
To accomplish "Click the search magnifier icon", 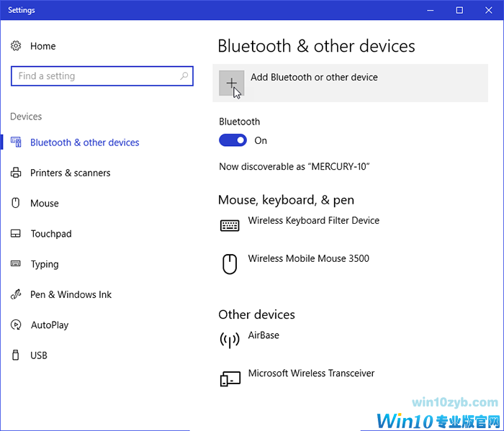I will 184,76.
